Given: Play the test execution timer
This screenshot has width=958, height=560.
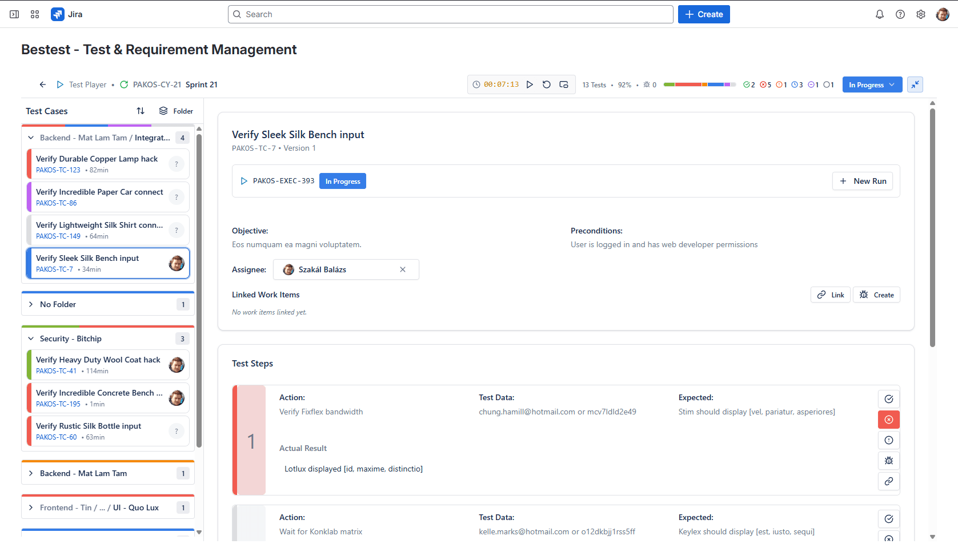Looking at the screenshot, I should 530,84.
